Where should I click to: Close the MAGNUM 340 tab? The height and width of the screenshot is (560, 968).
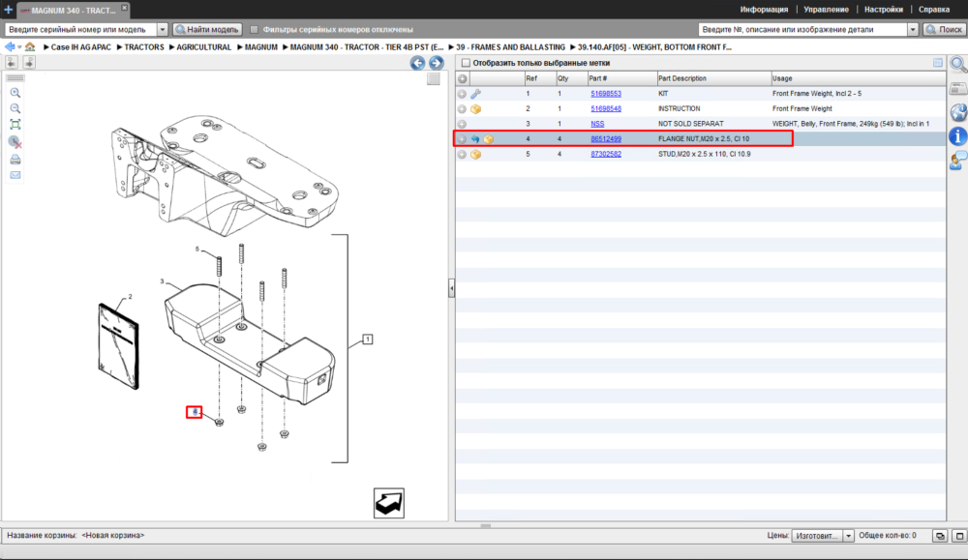[x=124, y=8]
